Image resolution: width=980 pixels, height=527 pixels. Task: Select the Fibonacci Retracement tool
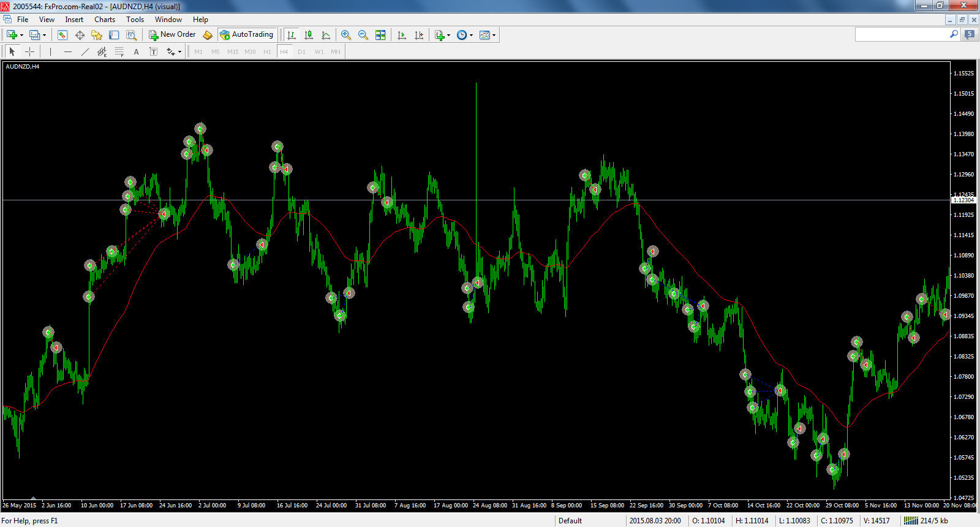(x=119, y=51)
